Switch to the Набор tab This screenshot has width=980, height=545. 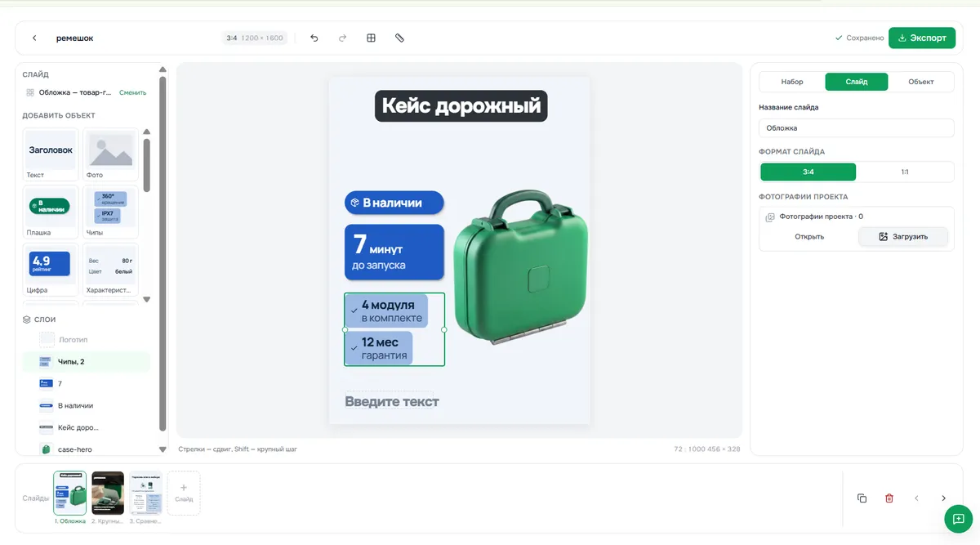tap(792, 82)
